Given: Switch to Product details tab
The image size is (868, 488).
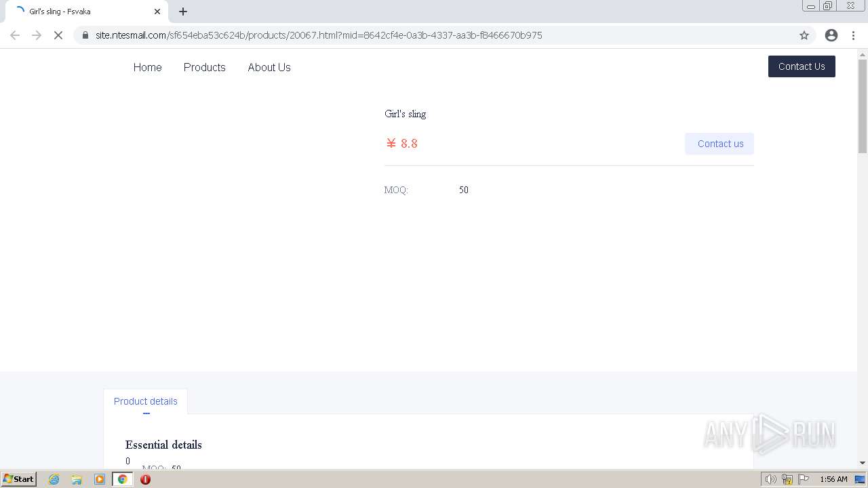Looking at the screenshot, I should click(x=145, y=401).
